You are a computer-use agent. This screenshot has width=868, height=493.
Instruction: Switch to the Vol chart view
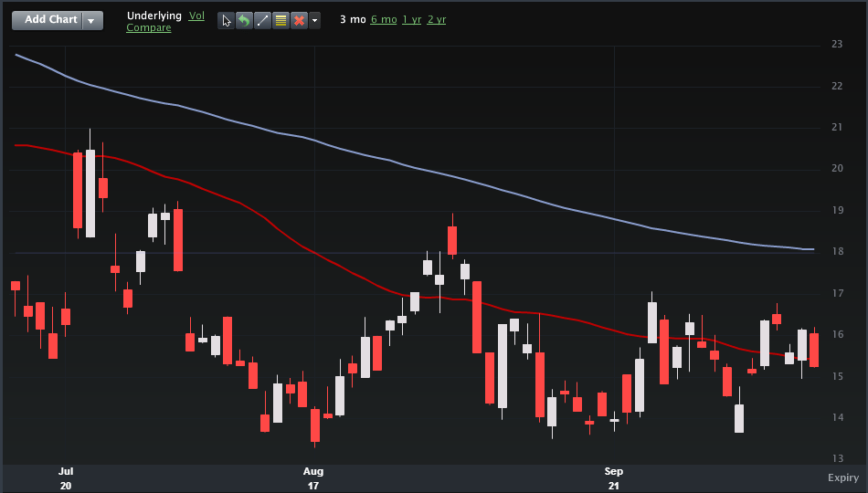(196, 16)
